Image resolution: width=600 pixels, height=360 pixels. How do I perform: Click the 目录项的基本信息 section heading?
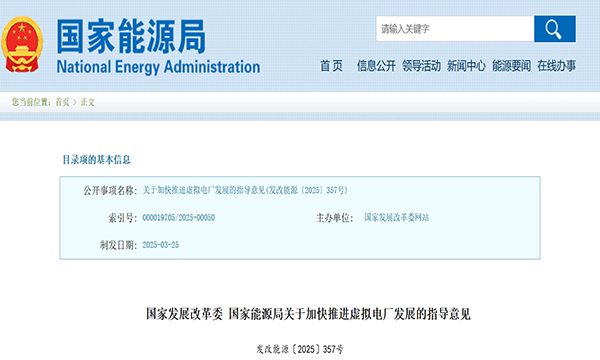(x=96, y=160)
